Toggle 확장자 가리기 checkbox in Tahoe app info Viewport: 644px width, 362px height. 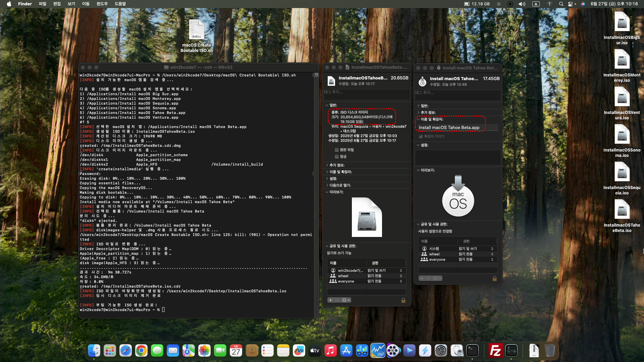(421, 136)
